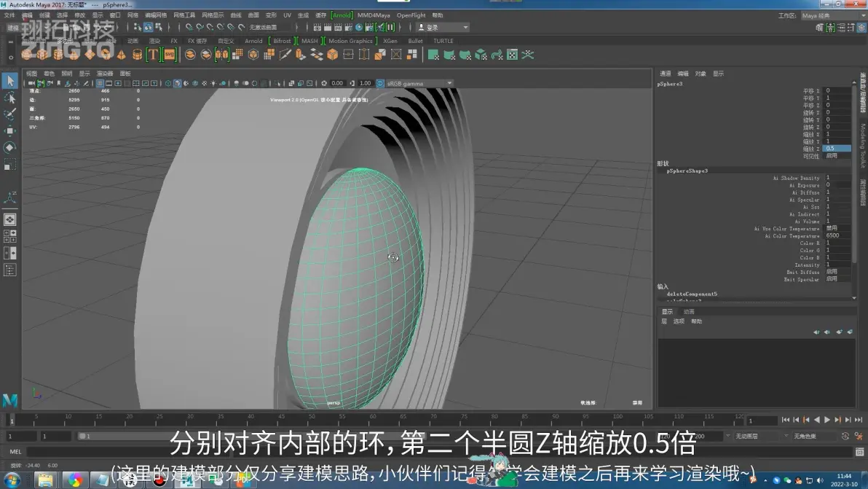Activate the Paint selection brush tool
This screenshot has height=489, width=868.
click(x=10, y=114)
